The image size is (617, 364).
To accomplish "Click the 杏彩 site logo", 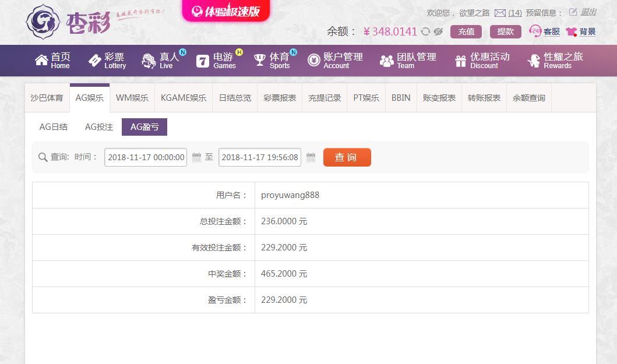I will click(68, 22).
